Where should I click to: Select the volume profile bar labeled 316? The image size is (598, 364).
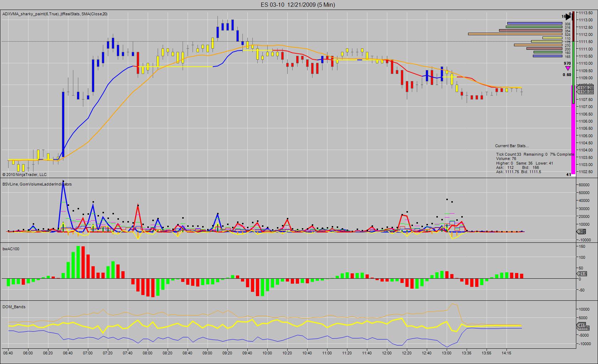pos(534,27)
